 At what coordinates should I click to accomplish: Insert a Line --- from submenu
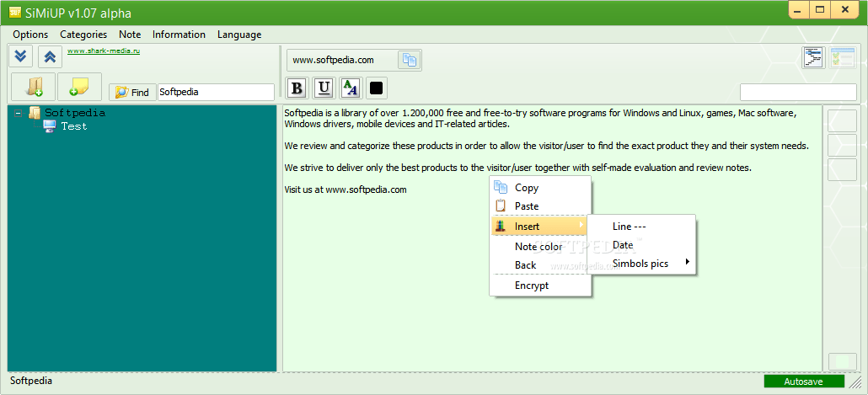(x=641, y=227)
